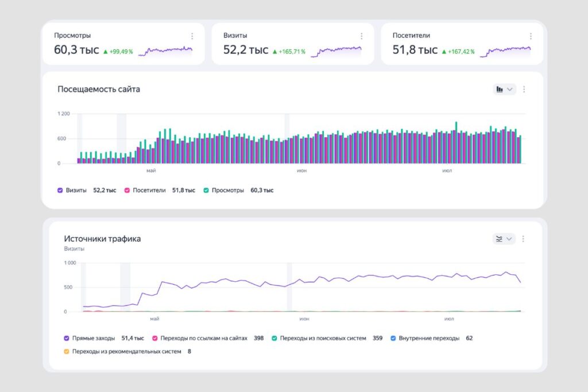Toggle the Визиты legend checkbox

[x=60, y=191]
